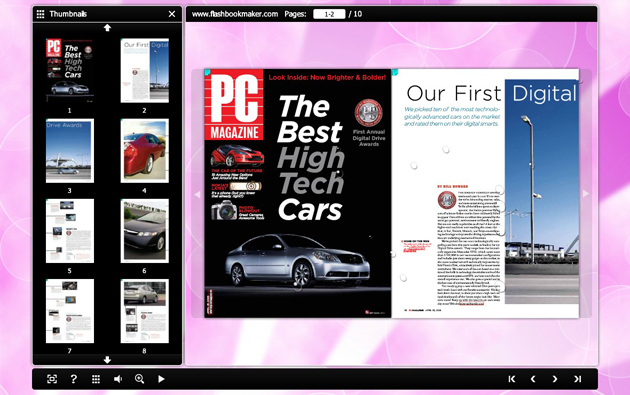Open the www.flashbookmaker.com link
The image size is (630, 395).
(235, 14)
